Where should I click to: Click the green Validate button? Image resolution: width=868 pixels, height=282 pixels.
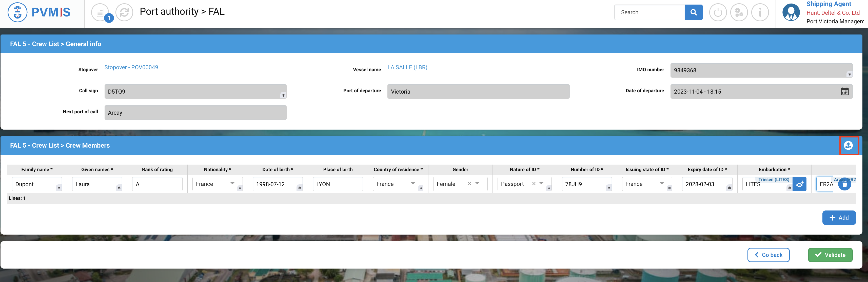tap(830, 255)
